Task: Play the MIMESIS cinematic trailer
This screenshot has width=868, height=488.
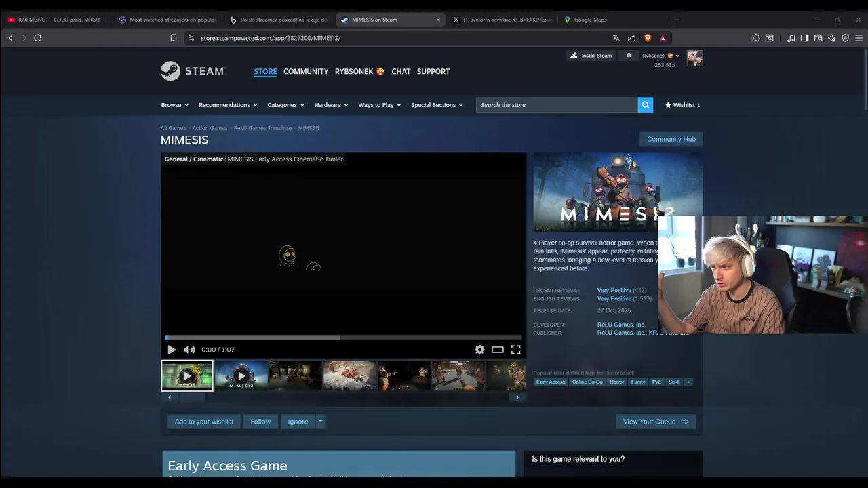Action: [x=172, y=350]
